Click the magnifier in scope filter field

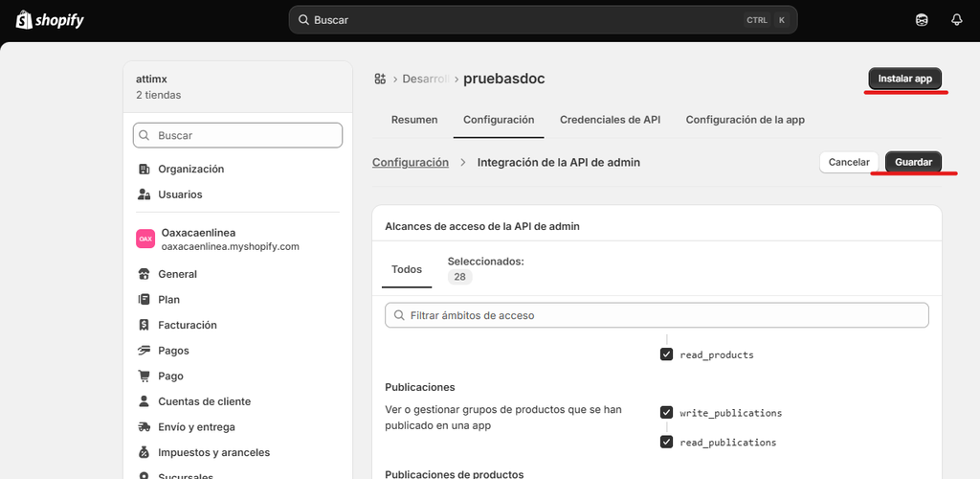pos(398,316)
